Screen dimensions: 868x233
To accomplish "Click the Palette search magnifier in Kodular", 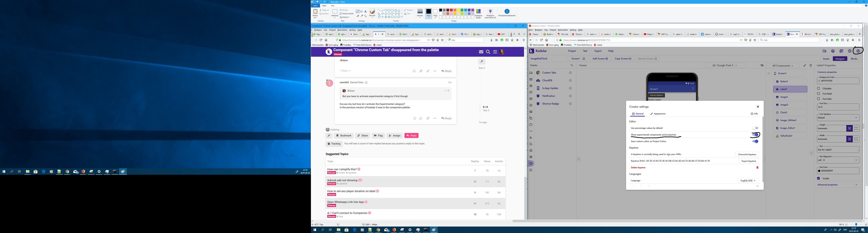I will [x=572, y=65].
